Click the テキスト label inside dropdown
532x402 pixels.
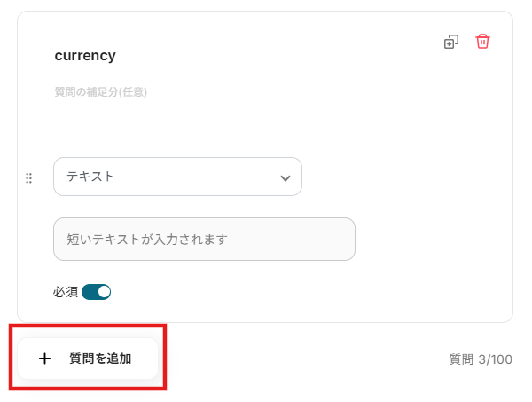pyautogui.click(x=90, y=177)
